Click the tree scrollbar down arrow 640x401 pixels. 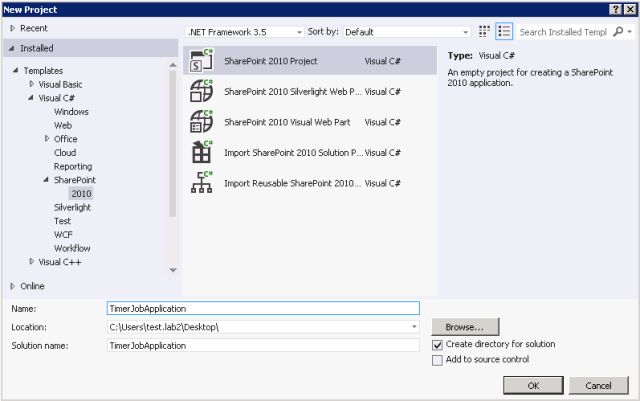point(173,270)
